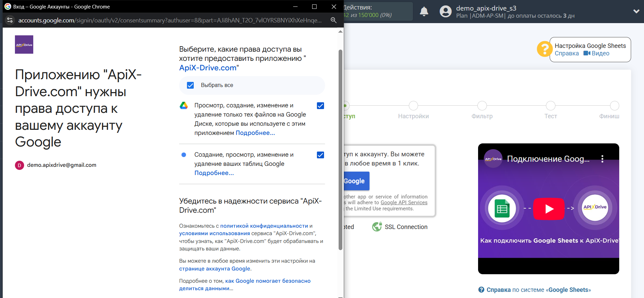Screen dimensions: 644x298
Task: Click the green Google Sheets icon in the video thumbnail
Action: (x=502, y=209)
